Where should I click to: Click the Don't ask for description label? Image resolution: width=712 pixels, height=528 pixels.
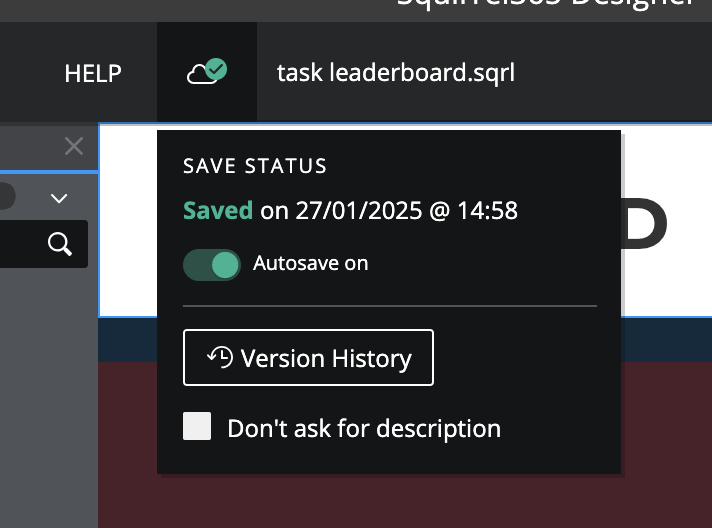(x=364, y=429)
